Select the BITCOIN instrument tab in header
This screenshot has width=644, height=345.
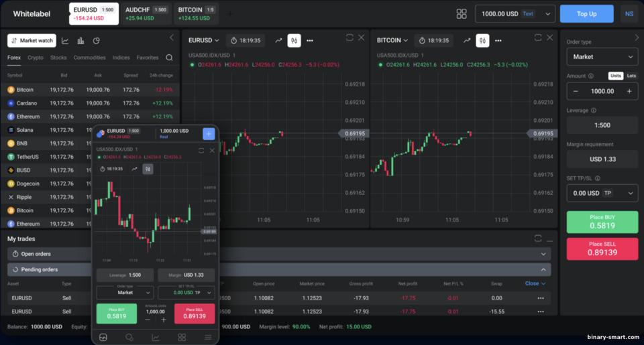pos(197,13)
